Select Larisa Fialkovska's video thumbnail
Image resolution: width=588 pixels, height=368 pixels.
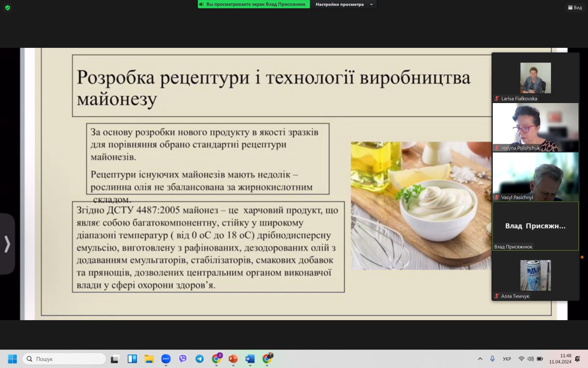click(535, 78)
